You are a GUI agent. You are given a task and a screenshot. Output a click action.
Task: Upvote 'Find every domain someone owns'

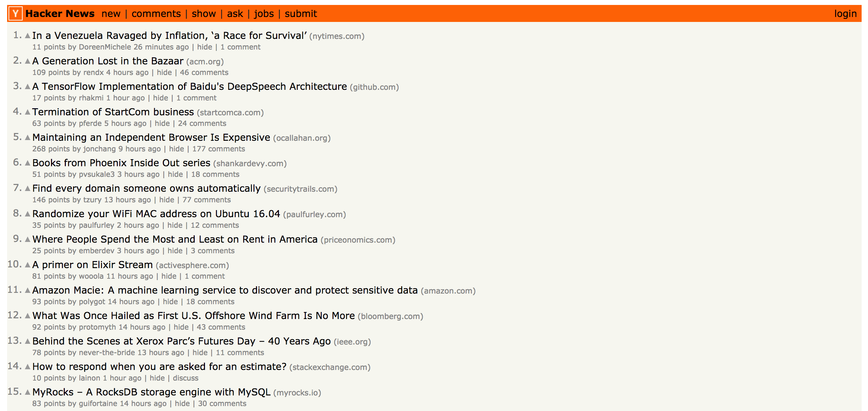(x=28, y=189)
